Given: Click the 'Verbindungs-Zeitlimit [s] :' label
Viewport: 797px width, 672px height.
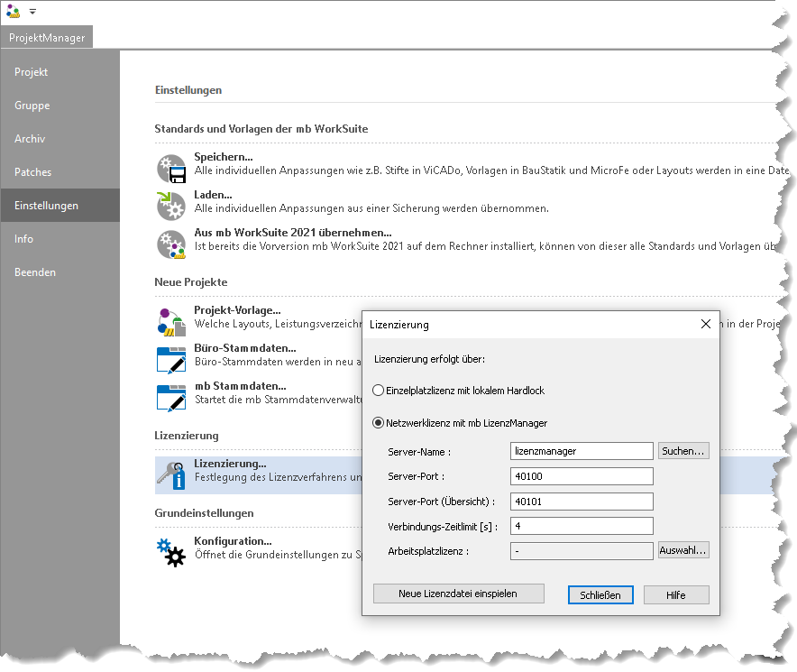Looking at the screenshot, I should (443, 527).
